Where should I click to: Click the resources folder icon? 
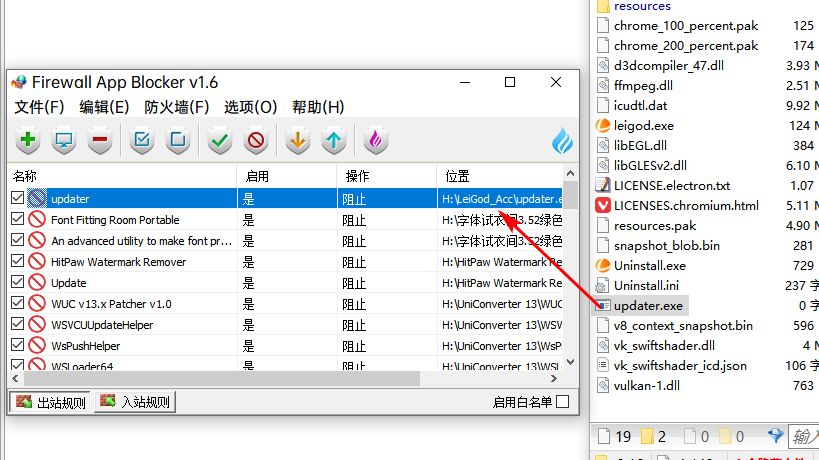click(603, 6)
